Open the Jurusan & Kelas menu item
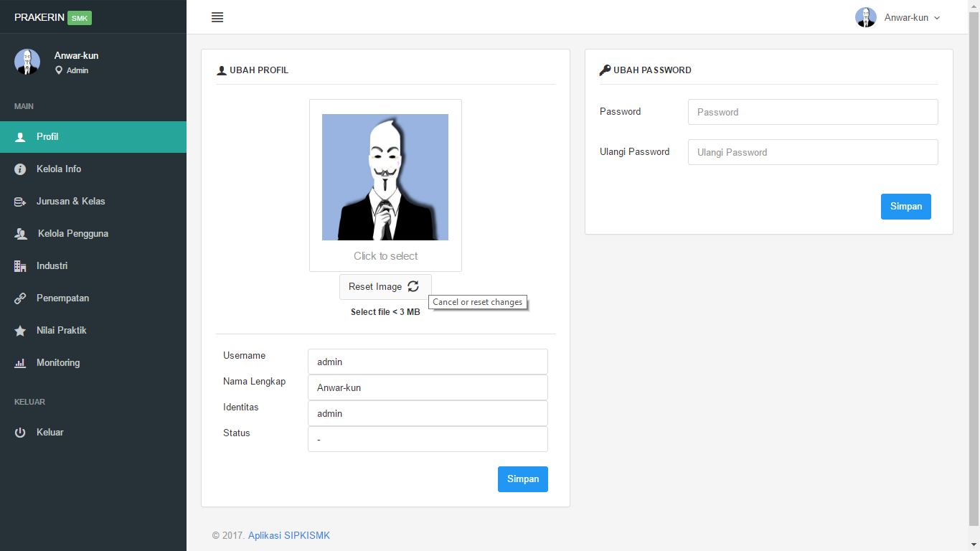This screenshot has width=980, height=551. pos(93,202)
